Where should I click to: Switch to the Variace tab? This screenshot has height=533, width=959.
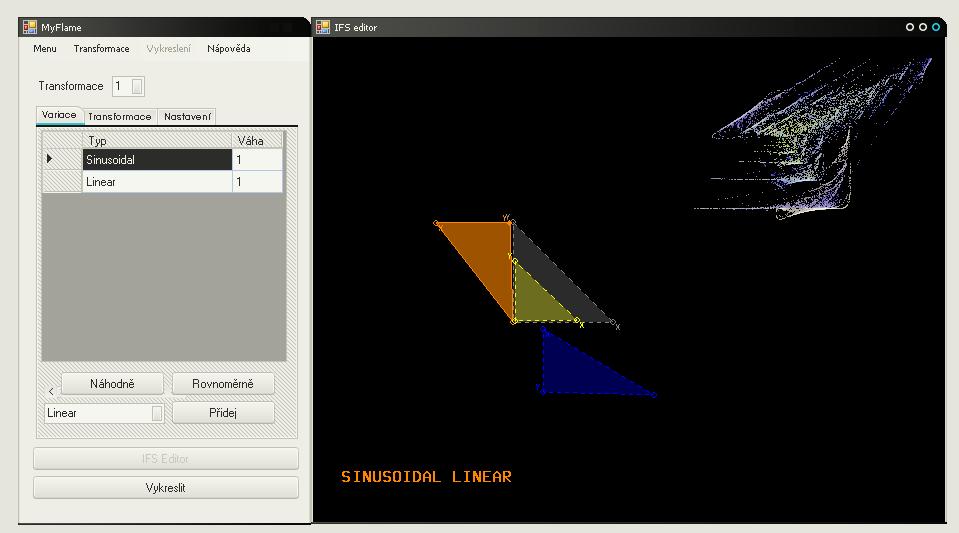coord(59,115)
